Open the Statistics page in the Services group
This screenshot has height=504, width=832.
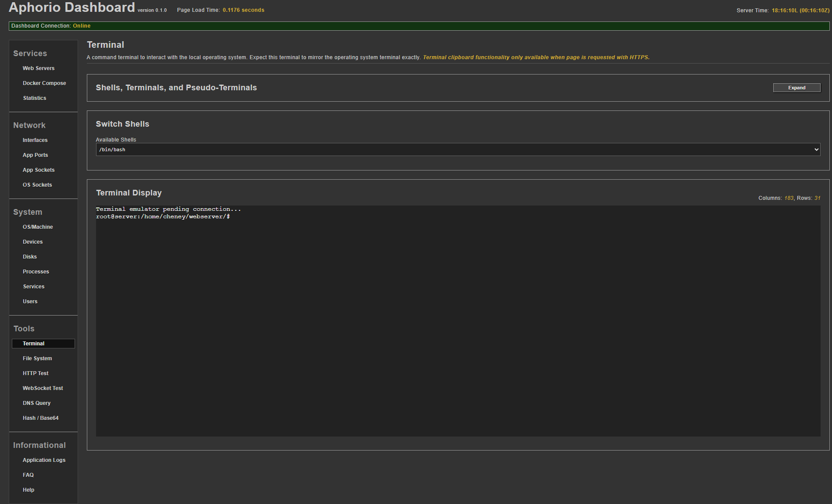tap(35, 98)
